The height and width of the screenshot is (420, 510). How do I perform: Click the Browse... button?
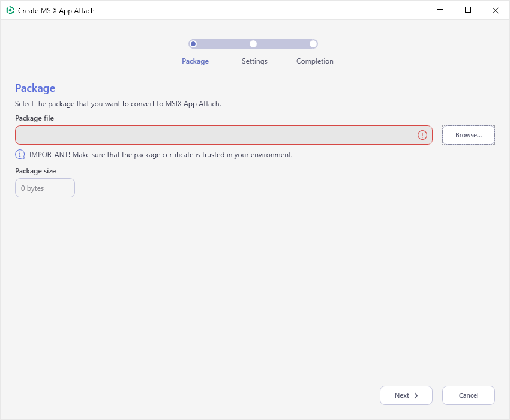tap(469, 135)
